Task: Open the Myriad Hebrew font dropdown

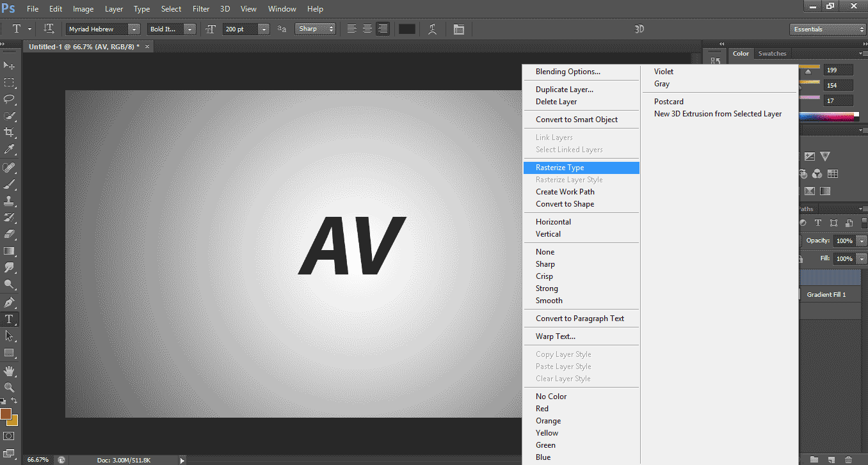Action: pos(134,29)
